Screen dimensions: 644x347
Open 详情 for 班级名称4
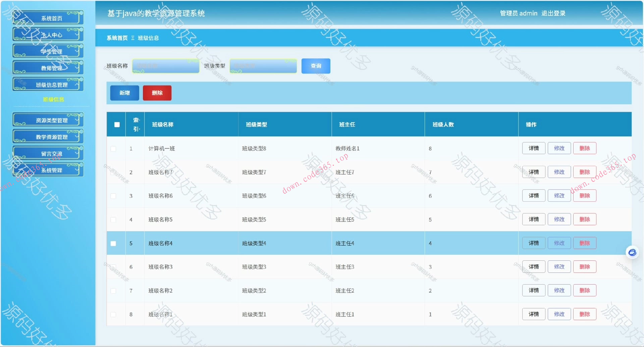[x=534, y=243]
